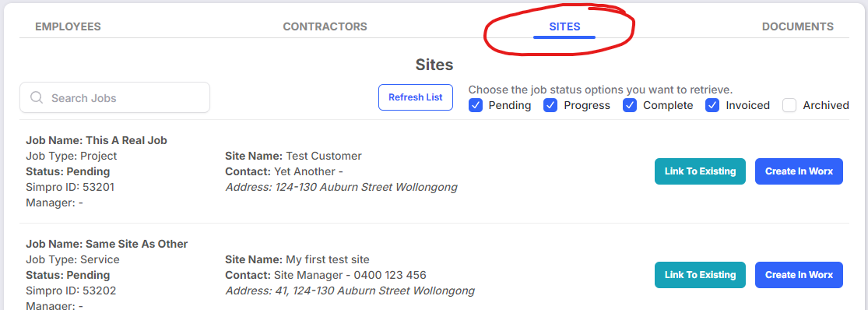Viewport: 868px width, 310px height.
Task: Toggle the Progress status checkbox
Action: coord(550,105)
